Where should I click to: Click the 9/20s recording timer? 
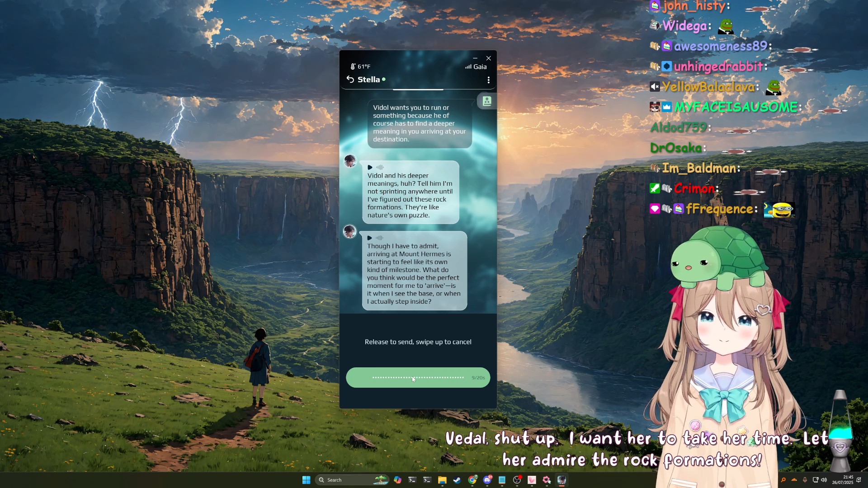[478, 378]
